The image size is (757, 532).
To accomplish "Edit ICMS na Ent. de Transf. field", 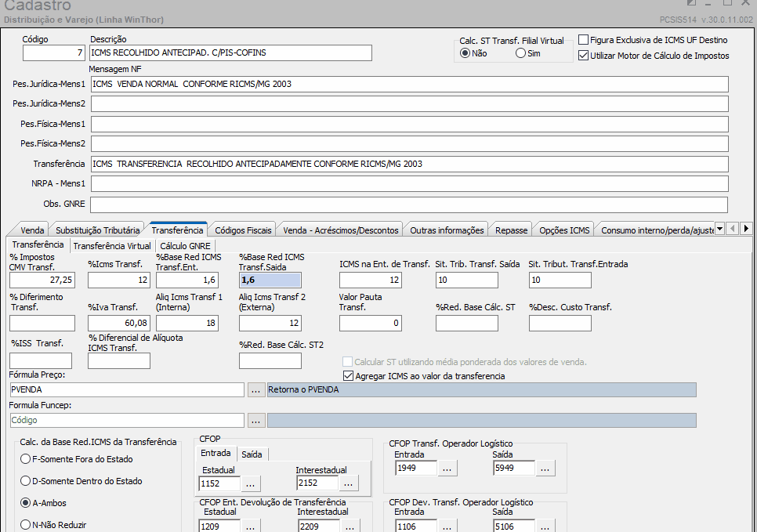I will pyautogui.click(x=371, y=280).
